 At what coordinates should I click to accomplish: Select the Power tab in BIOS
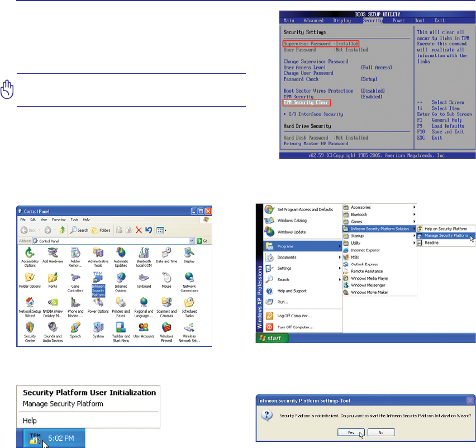398,20
